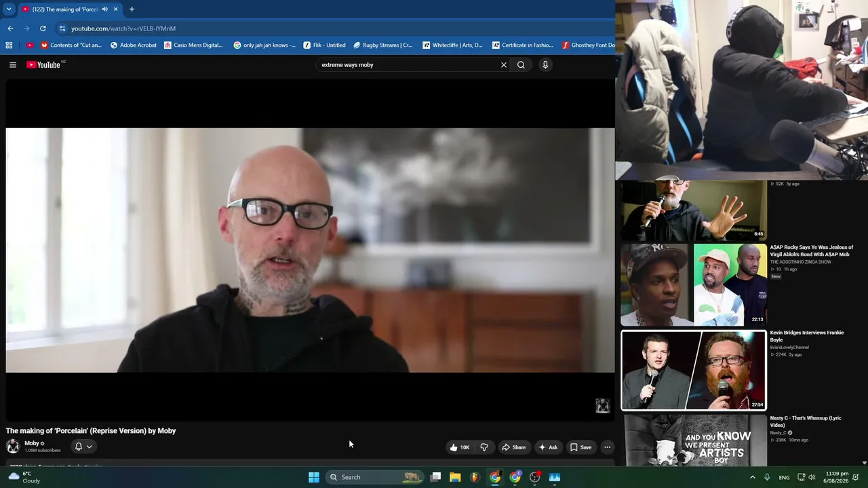Image resolution: width=868 pixels, height=488 pixels.
Task: Open the clock and date panel
Action: [x=837, y=477]
